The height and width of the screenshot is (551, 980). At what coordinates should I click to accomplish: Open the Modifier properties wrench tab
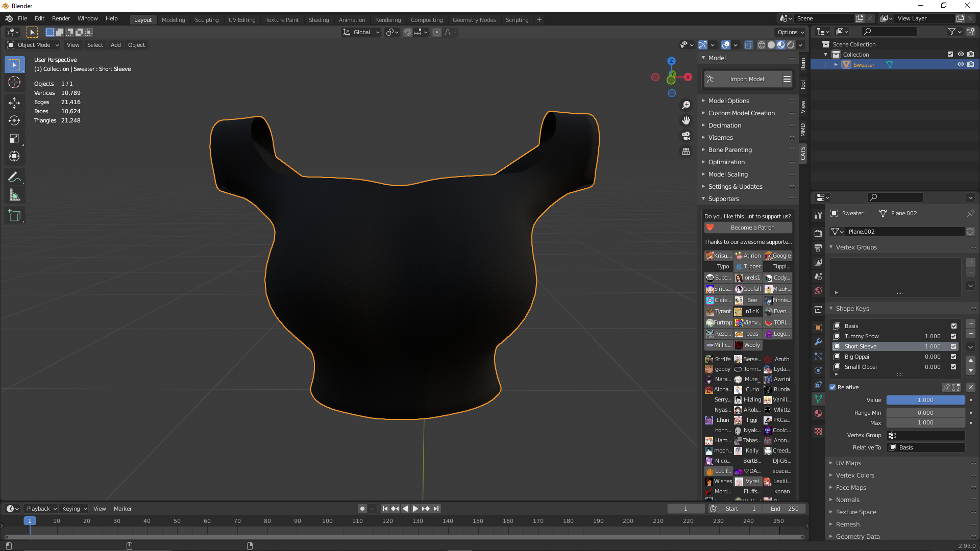818,342
